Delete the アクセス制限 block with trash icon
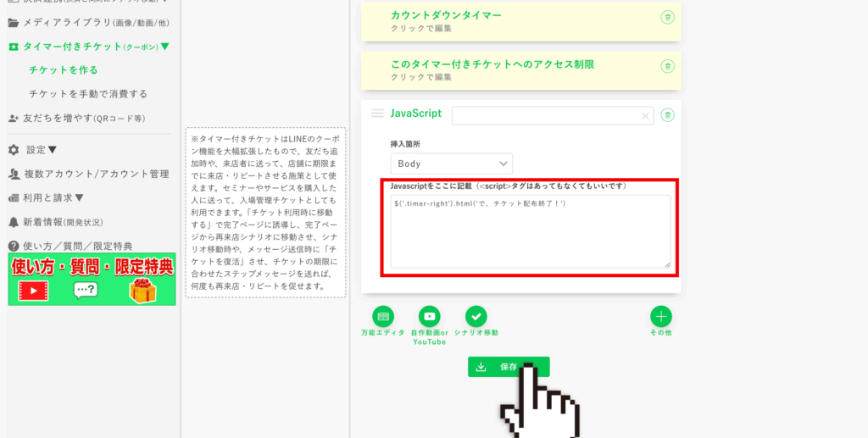This screenshot has width=868, height=438. coord(668,66)
